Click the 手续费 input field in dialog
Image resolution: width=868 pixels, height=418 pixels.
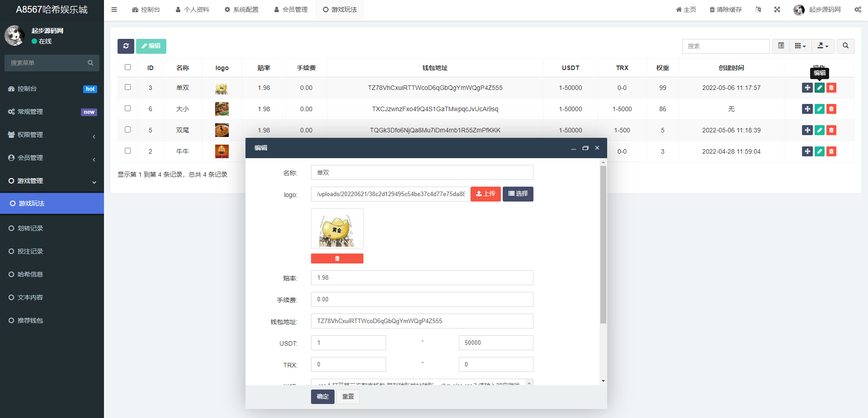pos(422,300)
